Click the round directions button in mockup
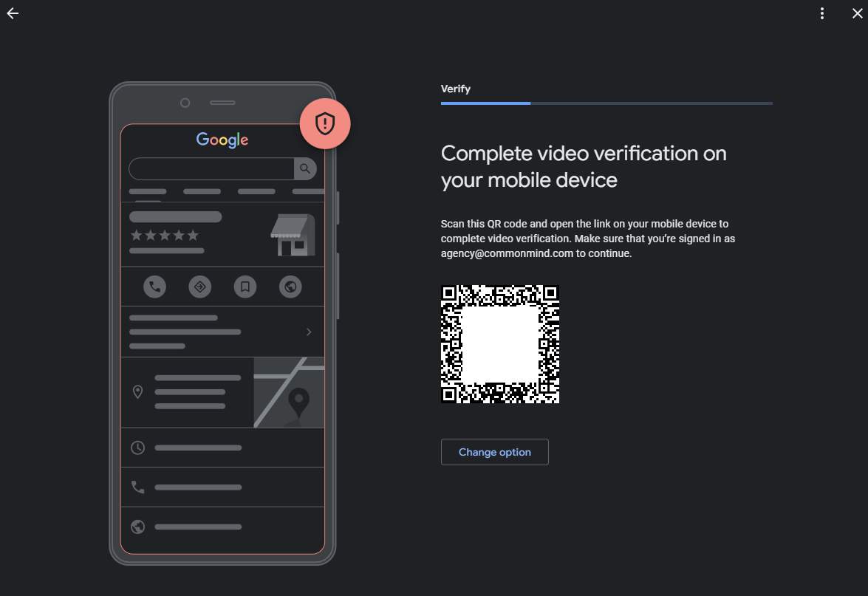868x596 pixels. [200, 287]
